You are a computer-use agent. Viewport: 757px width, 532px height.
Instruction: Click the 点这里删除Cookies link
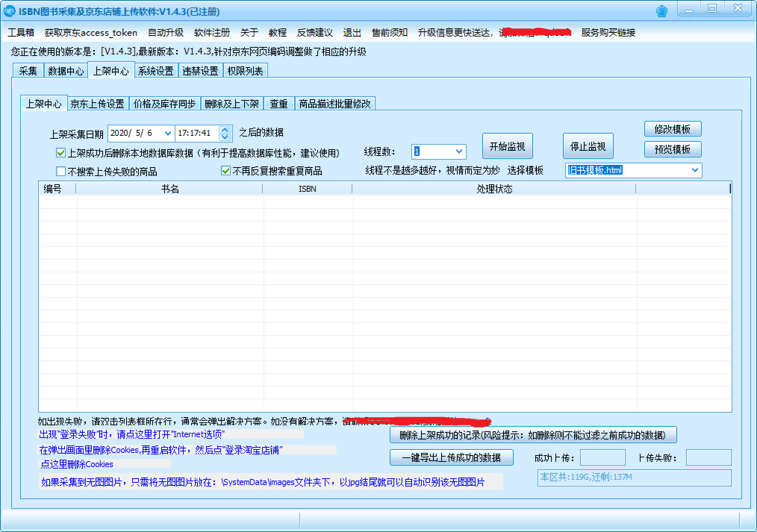pos(78,464)
